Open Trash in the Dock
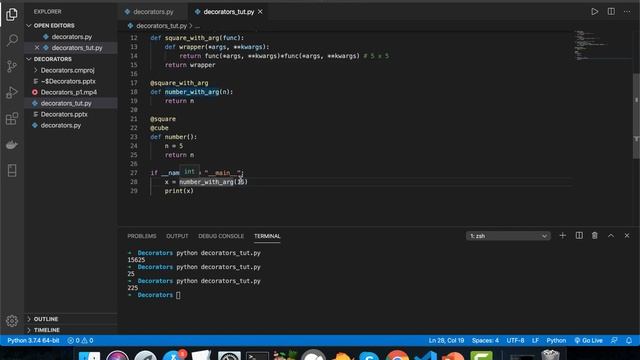Image resolution: width=640 pixels, height=360 pixels. pos(550,355)
